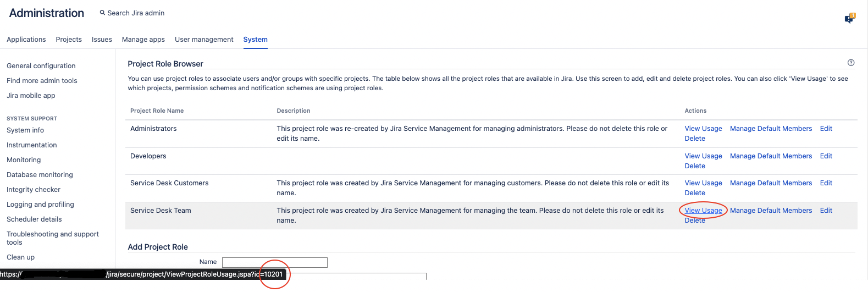The image size is (868, 292).
Task: Select the 'Service Desk Customers' name cell
Action: click(x=169, y=183)
